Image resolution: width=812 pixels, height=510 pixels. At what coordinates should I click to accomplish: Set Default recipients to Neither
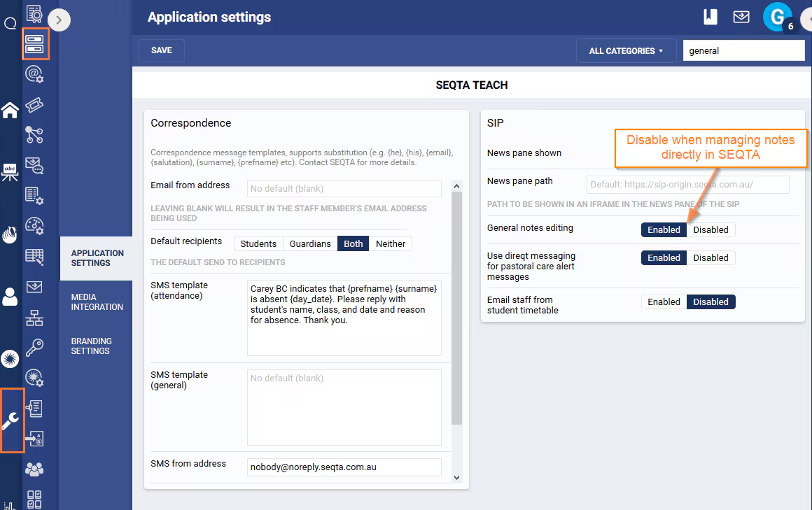click(x=391, y=244)
